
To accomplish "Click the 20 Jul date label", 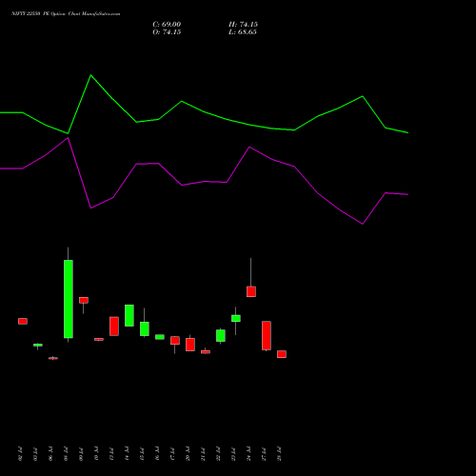I will (x=188, y=454).
